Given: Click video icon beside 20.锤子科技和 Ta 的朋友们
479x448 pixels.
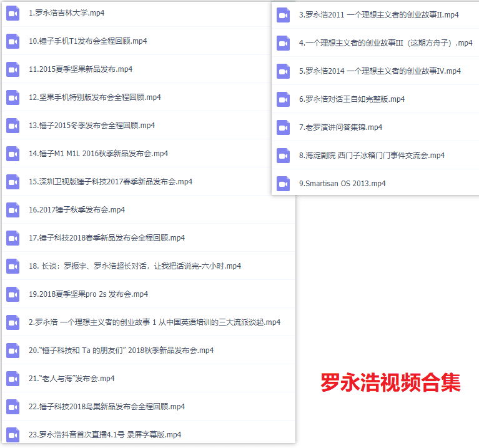Looking at the screenshot, I should click(x=13, y=351).
